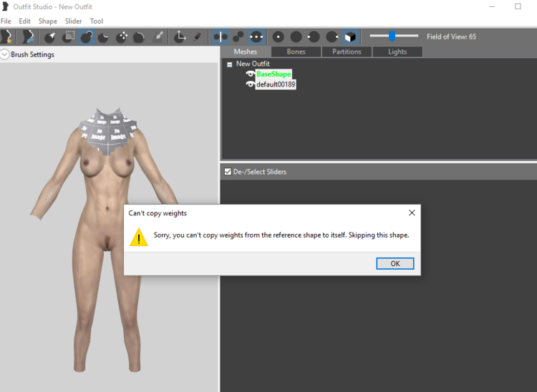Click the New Project toolbar icon

(x=7, y=36)
